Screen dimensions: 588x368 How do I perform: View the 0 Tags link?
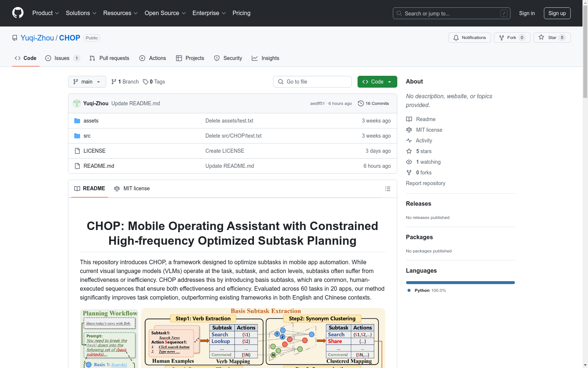pos(154,82)
